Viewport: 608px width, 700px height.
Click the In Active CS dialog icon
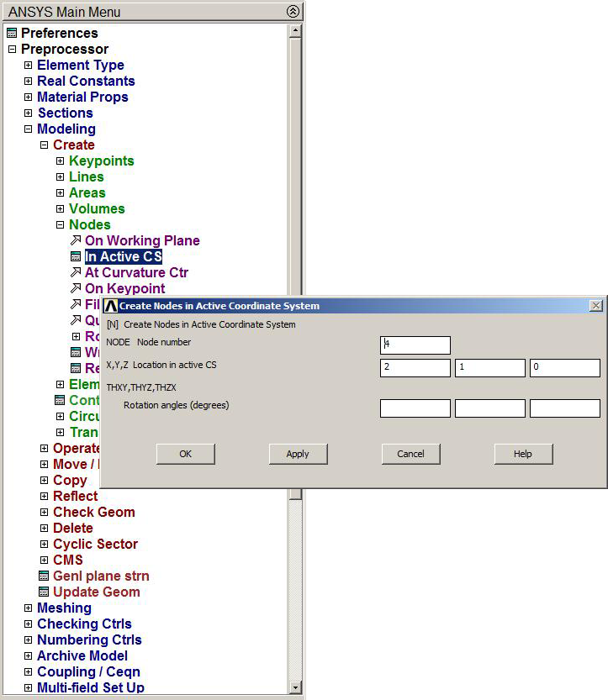coord(76,257)
